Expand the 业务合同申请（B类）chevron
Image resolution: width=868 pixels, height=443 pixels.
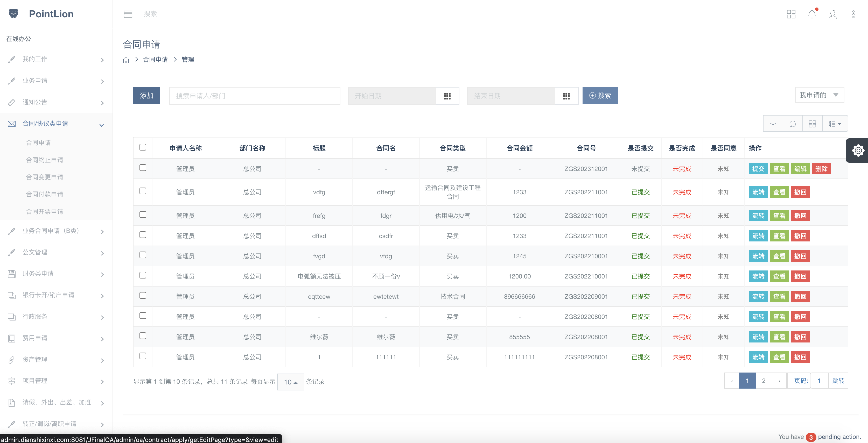tap(102, 232)
